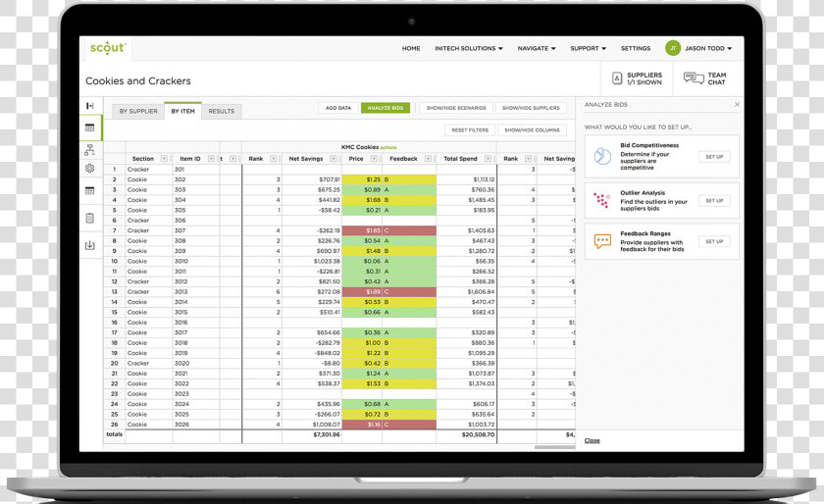Select the row number 13 header
The height and width of the screenshot is (504, 824).
pos(114,291)
